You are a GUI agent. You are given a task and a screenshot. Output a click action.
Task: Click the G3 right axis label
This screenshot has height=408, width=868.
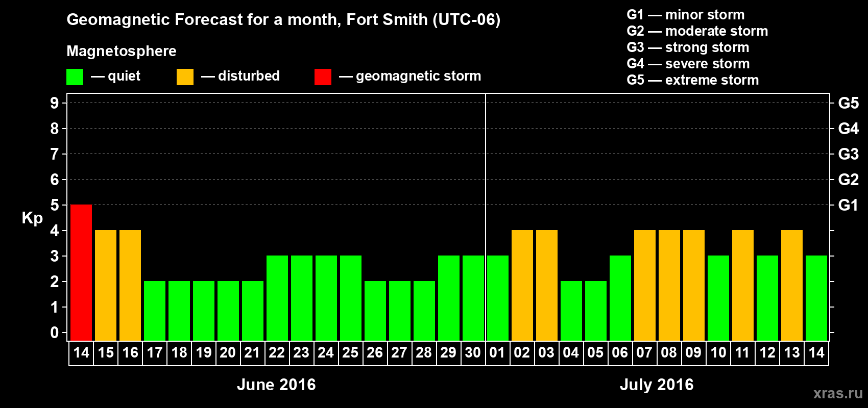pos(849,154)
